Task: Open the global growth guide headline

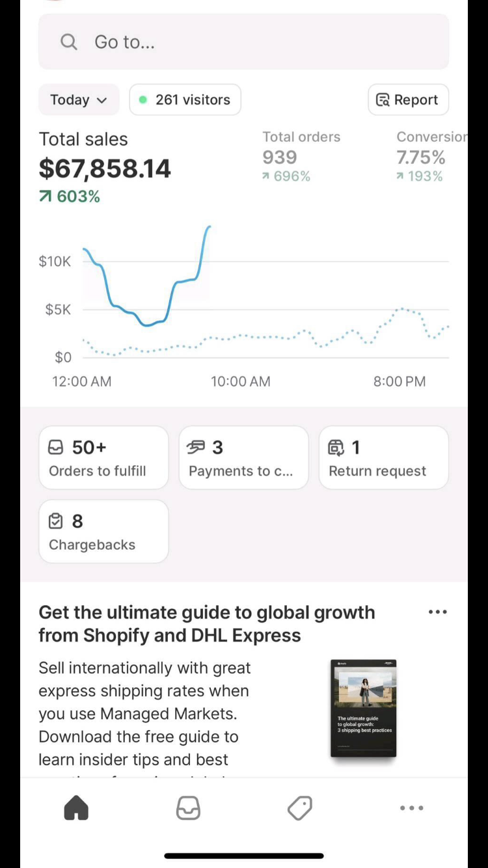Action: tap(207, 623)
